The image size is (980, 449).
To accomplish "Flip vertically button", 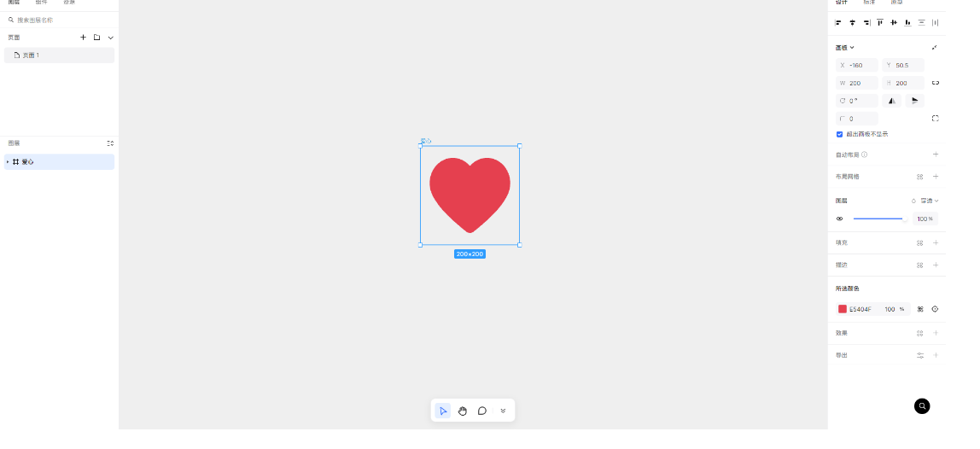I will point(914,101).
